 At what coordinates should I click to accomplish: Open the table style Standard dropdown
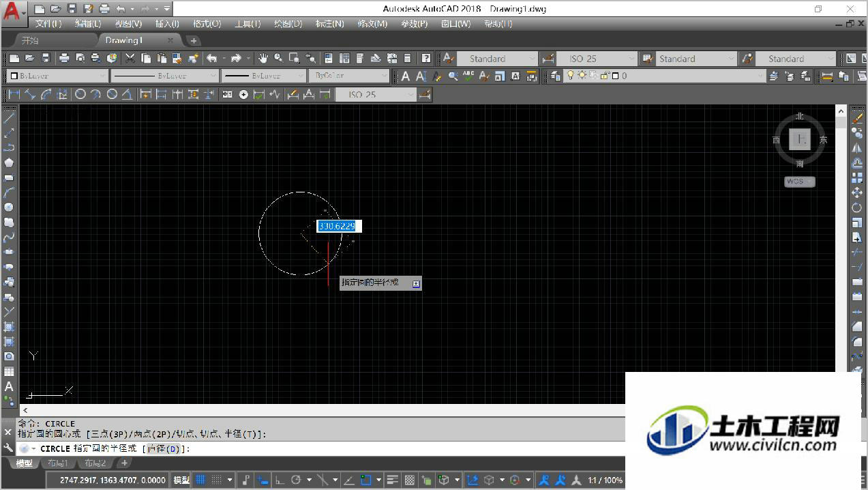tap(696, 59)
